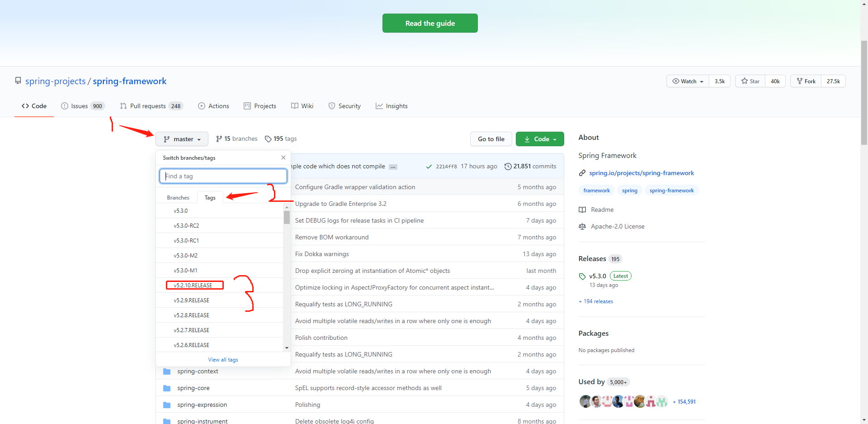
Task: Select tag v5.2.10.RELEASE
Action: [x=220, y=286]
